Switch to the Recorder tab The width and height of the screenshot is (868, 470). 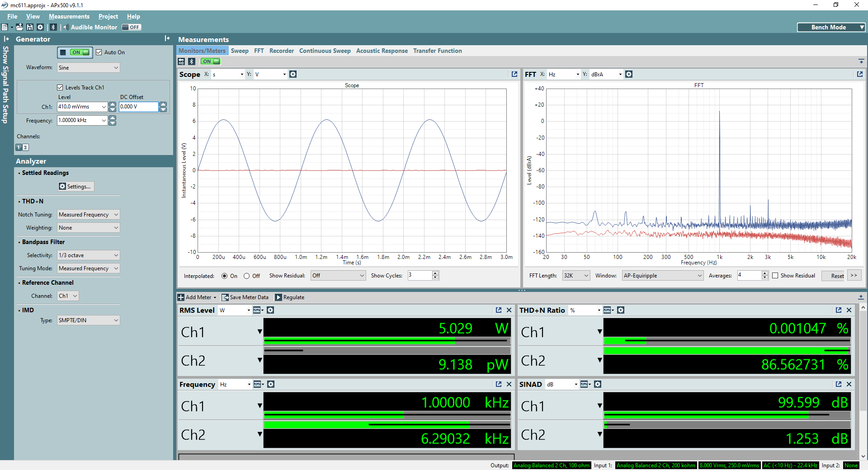[282, 51]
